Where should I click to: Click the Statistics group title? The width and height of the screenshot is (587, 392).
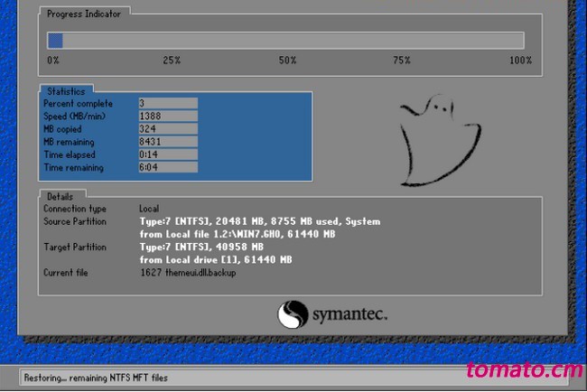click(x=66, y=91)
